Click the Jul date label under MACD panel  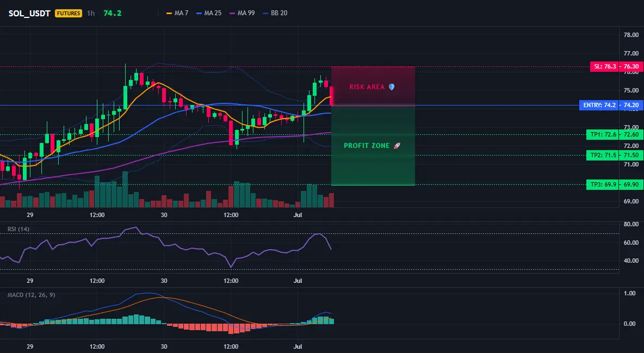point(298,346)
